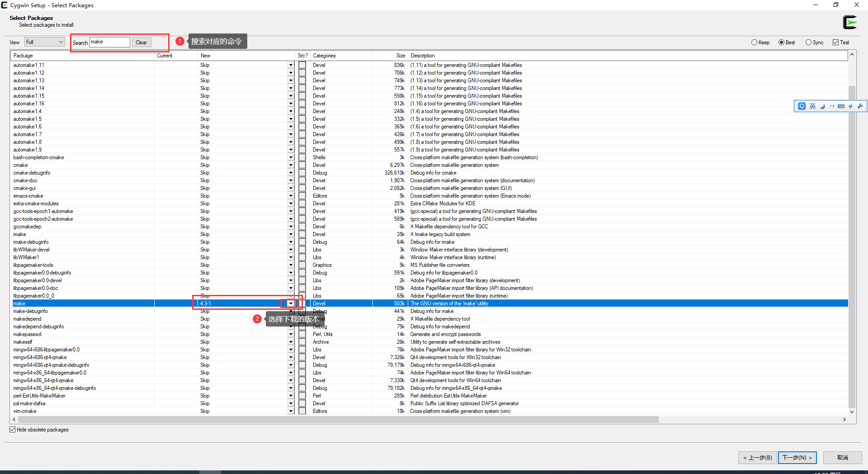Click the Cygwin title bar app icon
Screen dimensions: 868x474
click(5, 5)
